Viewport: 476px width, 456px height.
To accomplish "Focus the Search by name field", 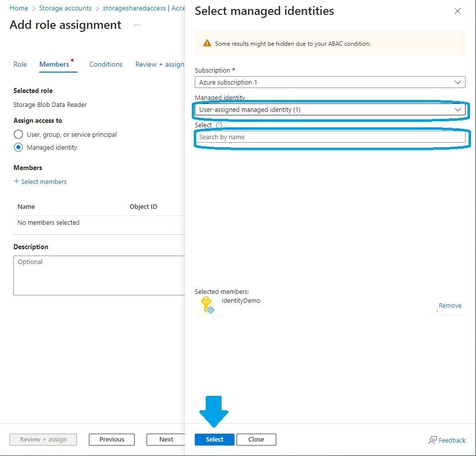I will pyautogui.click(x=330, y=137).
